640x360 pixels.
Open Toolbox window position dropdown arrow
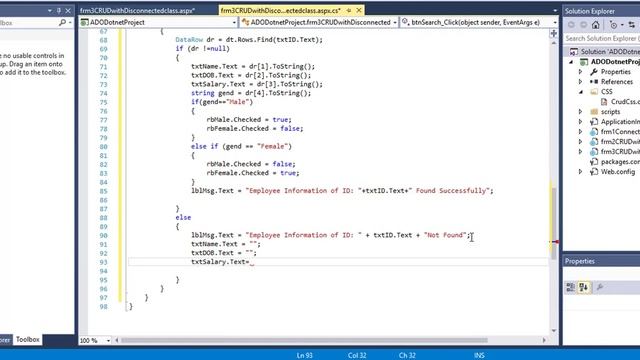click(49, 11)
